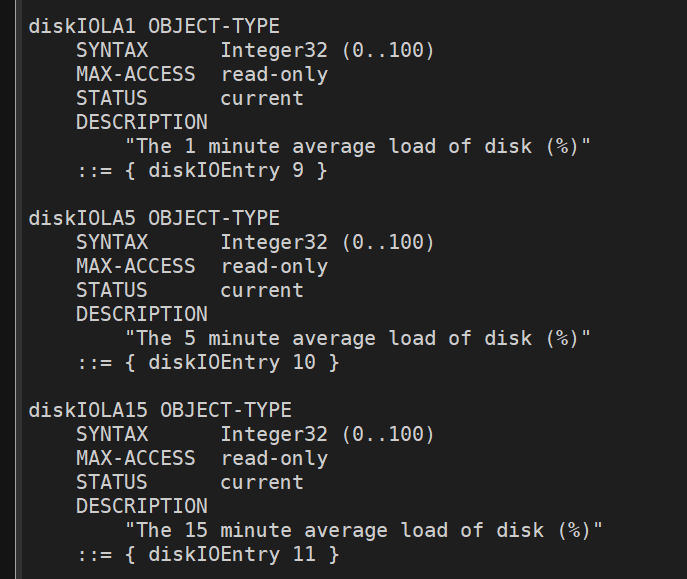
Task: Click the diskIOLA5 object name
Action: pyautogui.click(x=82, y=218)
